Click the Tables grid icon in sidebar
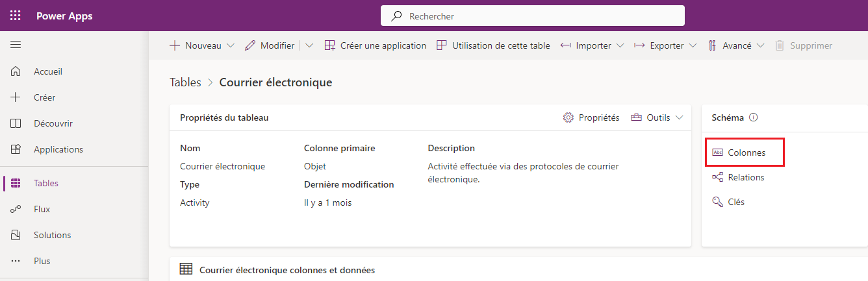Viewport: 868px width, 281px height. coord(16,183)
